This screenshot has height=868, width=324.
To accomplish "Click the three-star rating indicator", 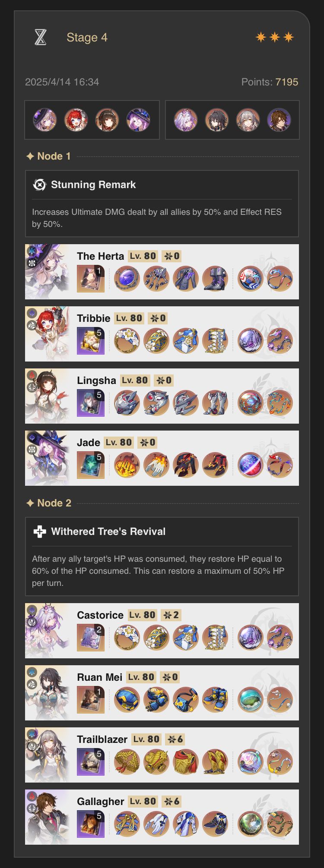I will [275, 38].
